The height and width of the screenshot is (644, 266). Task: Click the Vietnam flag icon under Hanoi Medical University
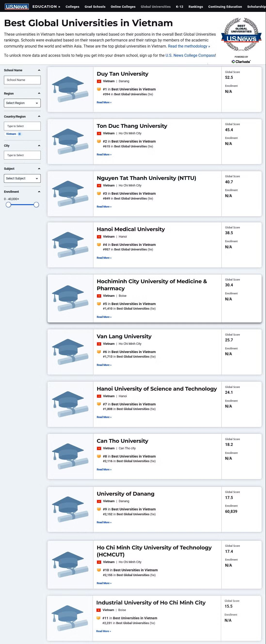99,237
